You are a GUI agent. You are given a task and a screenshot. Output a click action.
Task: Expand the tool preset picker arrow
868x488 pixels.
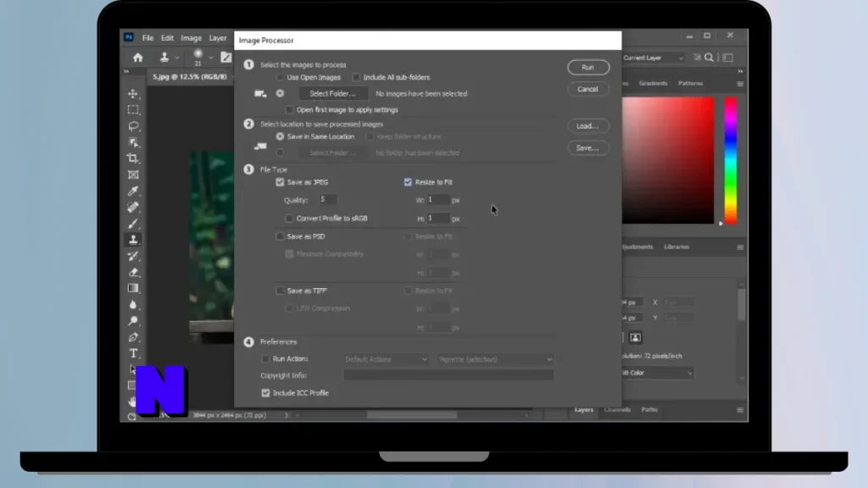[176, 58]
